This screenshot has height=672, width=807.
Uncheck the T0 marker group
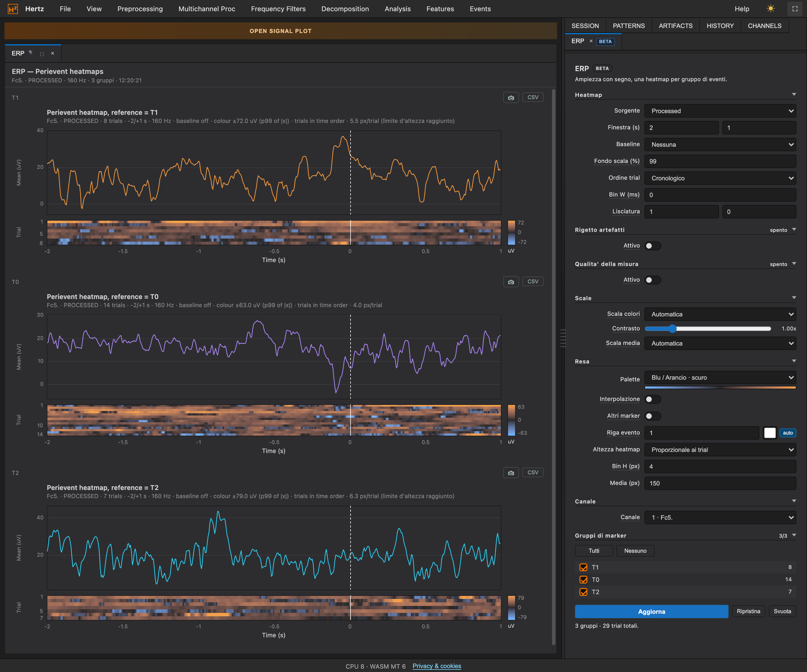pos(583,580)
